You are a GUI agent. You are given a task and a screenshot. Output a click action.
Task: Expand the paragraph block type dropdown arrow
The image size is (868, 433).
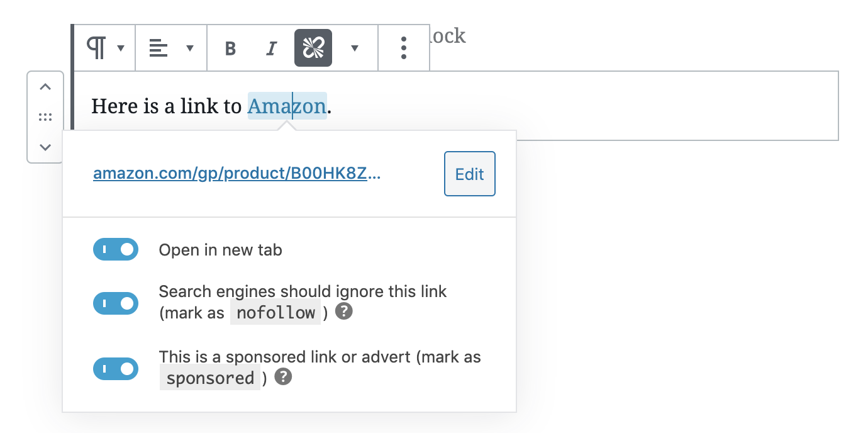[121, 48]
